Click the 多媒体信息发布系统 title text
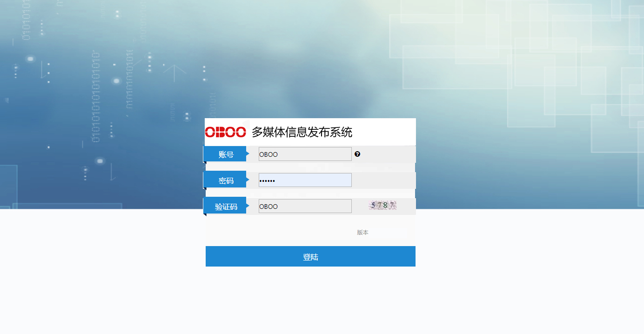Screen dimensions: 644x334 [x=302, y=132]
